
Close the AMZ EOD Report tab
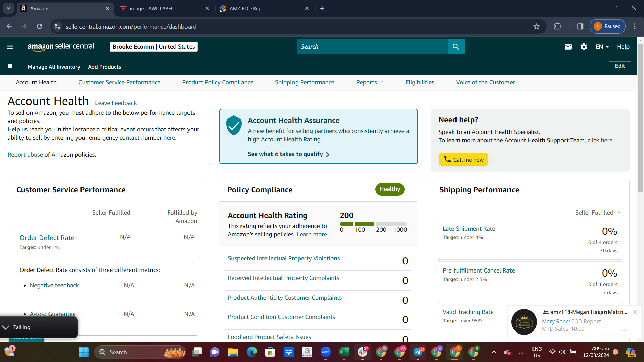coord(307,8)
